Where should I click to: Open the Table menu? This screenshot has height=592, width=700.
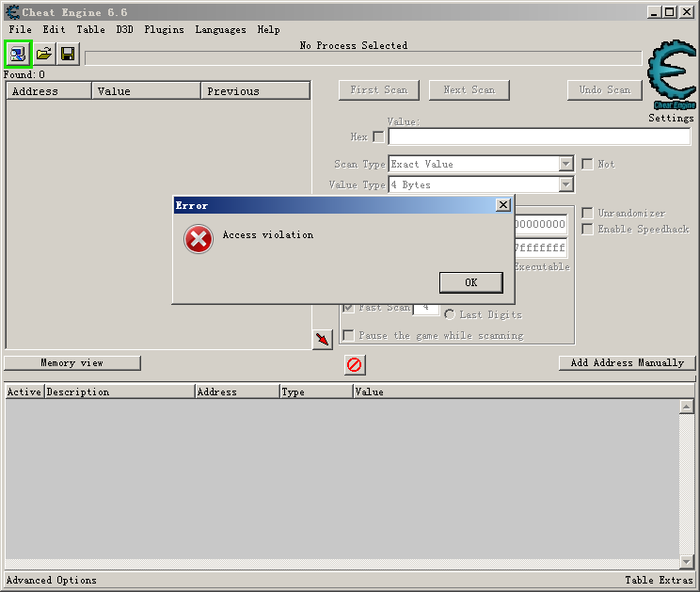tap(90, 29)
